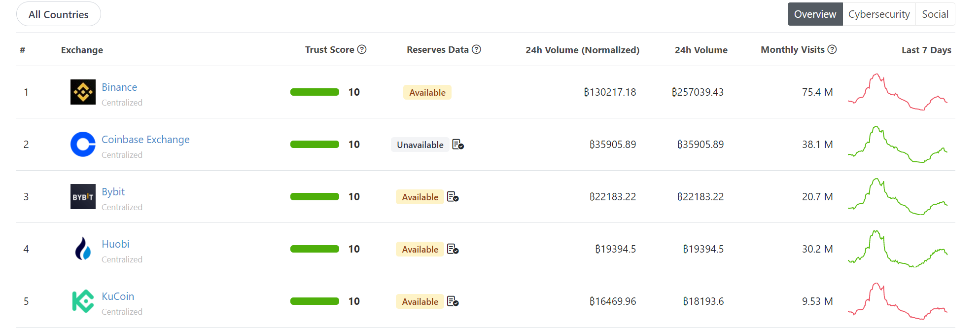Open Trust Score help question-mark icon
The image size is (980, 331).
click(362, 49)
